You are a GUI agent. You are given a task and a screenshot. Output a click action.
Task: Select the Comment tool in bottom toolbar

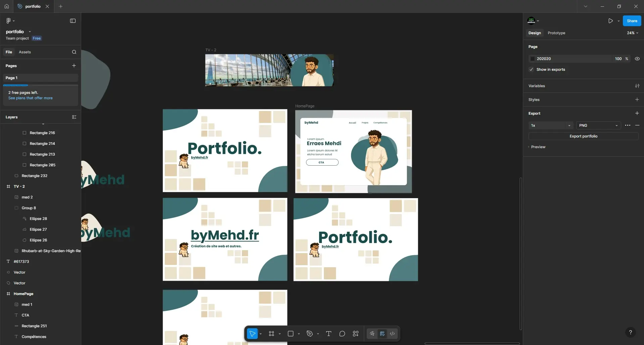pos(342,334)
